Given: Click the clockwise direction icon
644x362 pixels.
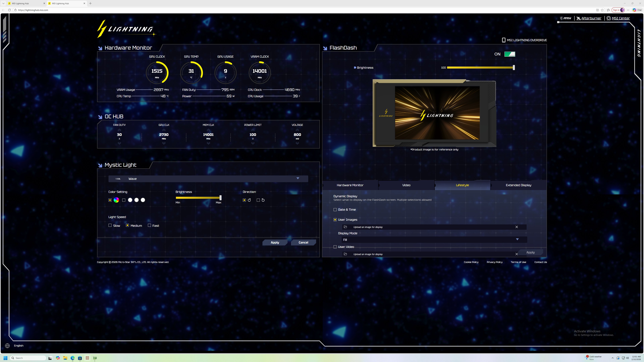Looking at the screenshot, I should [x=249, y=200].
